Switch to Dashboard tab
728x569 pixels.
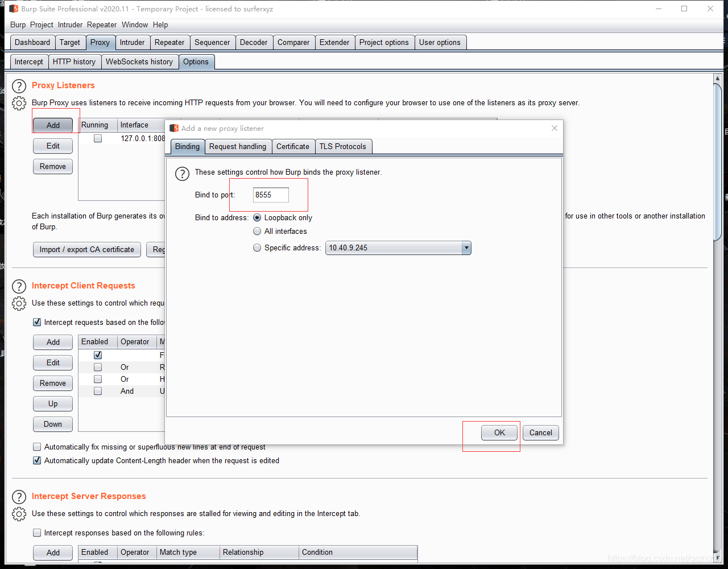click(x=32, y=42)
